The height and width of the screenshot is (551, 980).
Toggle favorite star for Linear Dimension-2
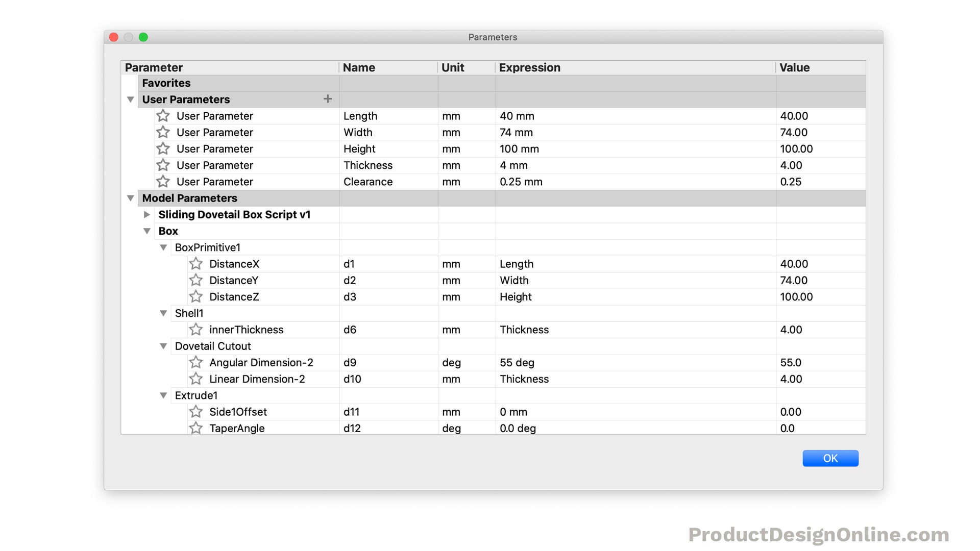tap(195, 379)
